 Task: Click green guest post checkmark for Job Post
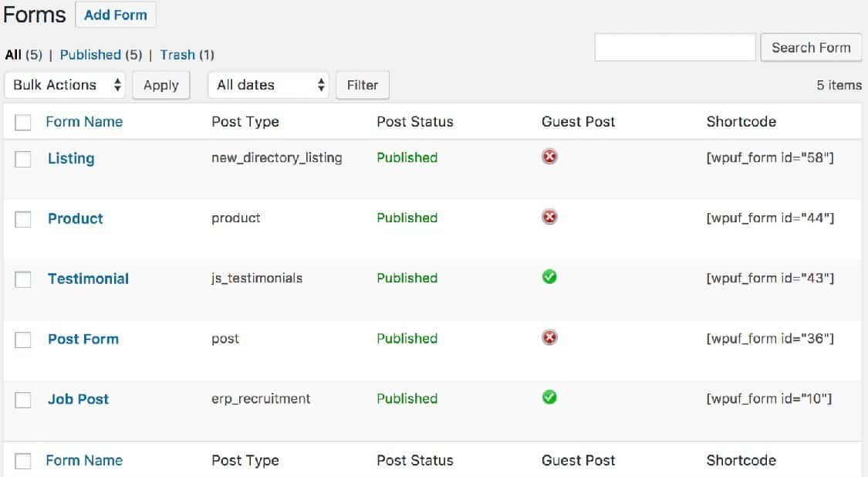click(x=549, y=397)
